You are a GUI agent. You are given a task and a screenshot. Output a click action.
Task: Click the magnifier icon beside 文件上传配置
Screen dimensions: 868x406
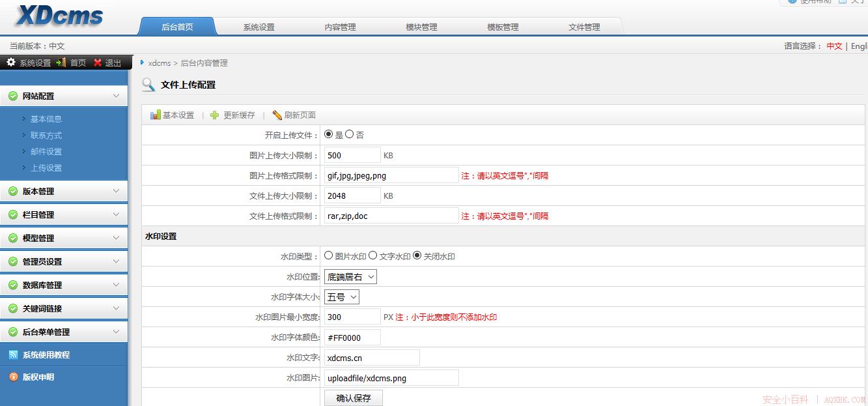pyautogui.click(x=148, y=85)
